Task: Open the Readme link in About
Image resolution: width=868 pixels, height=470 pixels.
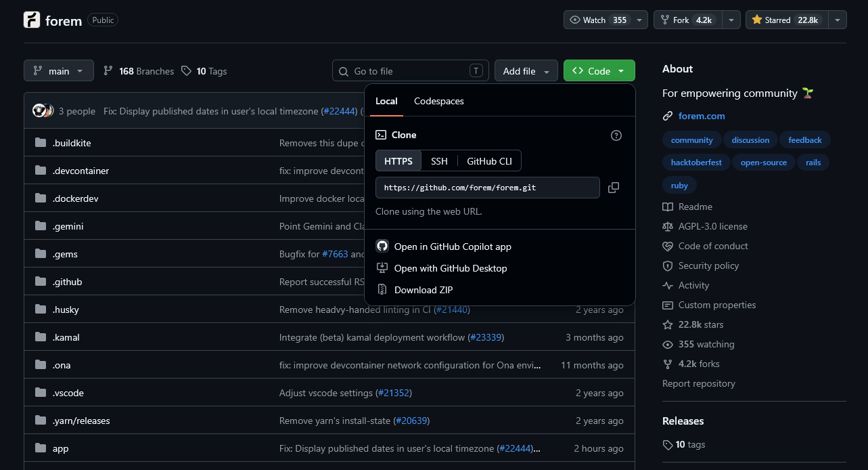Action: [687, 207]
